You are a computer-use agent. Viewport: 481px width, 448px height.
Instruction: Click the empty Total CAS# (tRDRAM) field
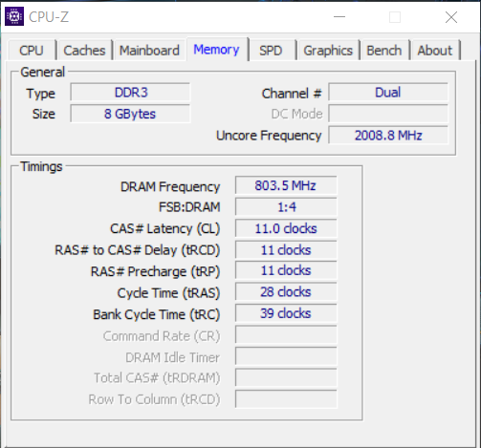click(286, 377)
